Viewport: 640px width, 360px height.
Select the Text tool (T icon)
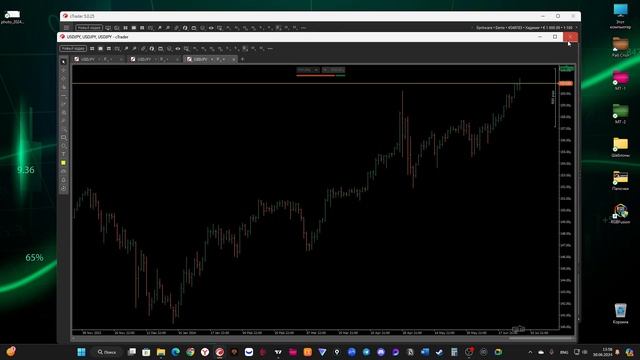coord(63,154)
